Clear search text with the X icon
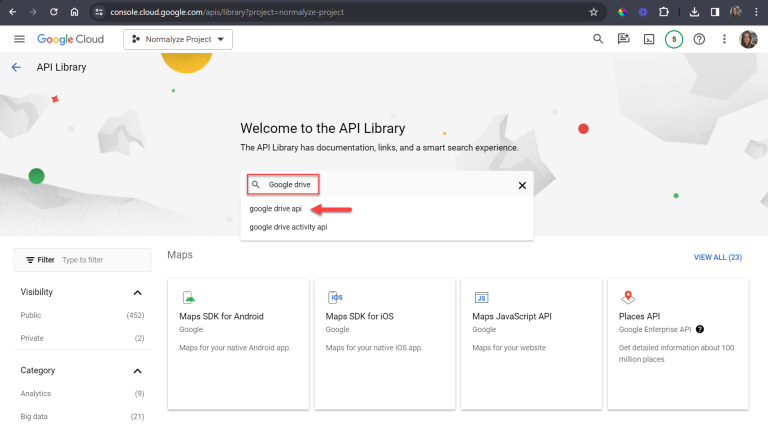 click(522, 185)
